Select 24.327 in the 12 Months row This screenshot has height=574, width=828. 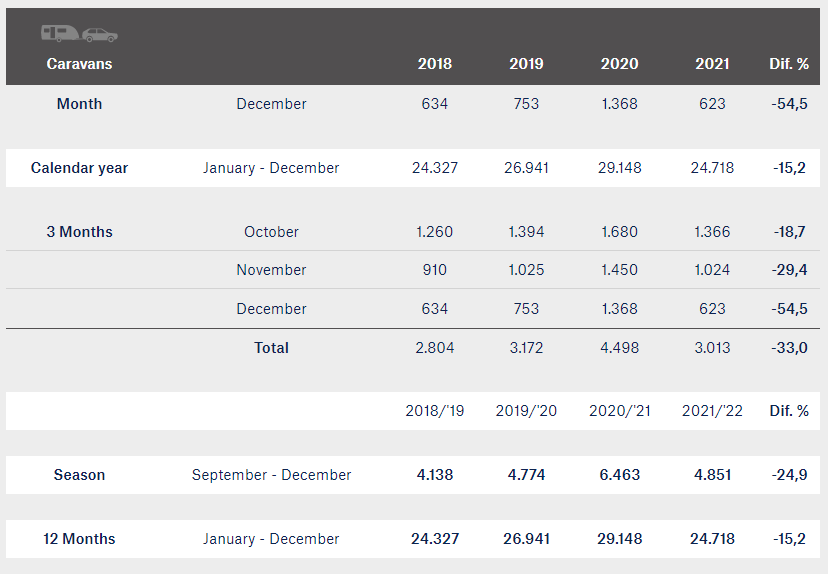[x=435, y=539]
